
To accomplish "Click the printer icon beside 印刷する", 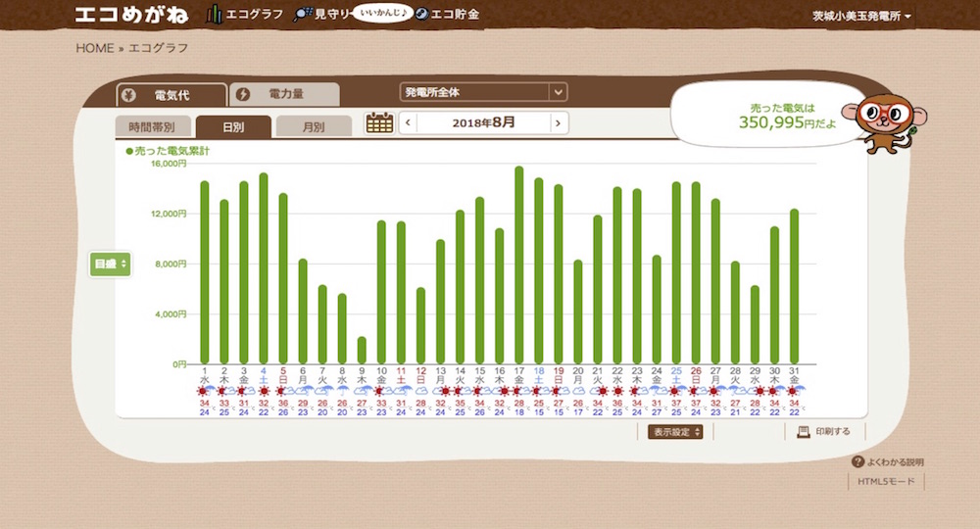I will [804, 432].
